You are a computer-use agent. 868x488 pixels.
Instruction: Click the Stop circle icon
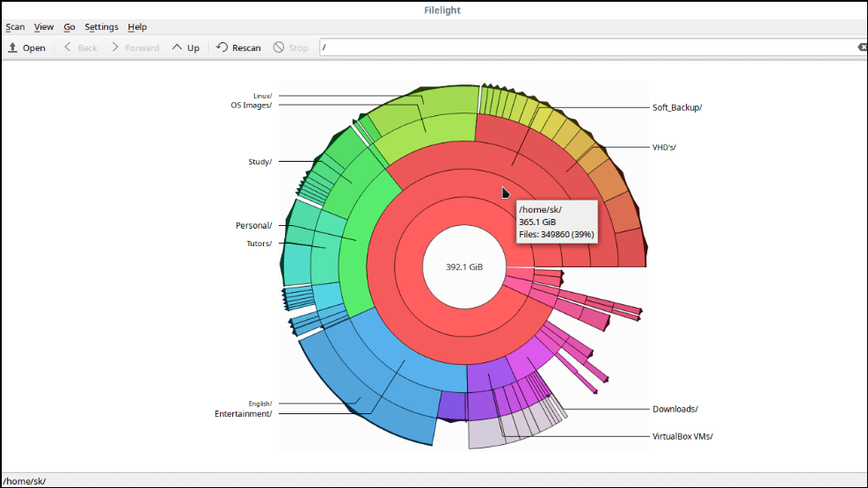click(x=279, y=47)
